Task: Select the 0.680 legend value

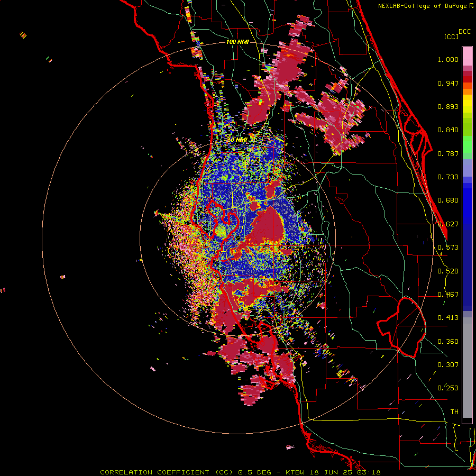Action: 448,200
